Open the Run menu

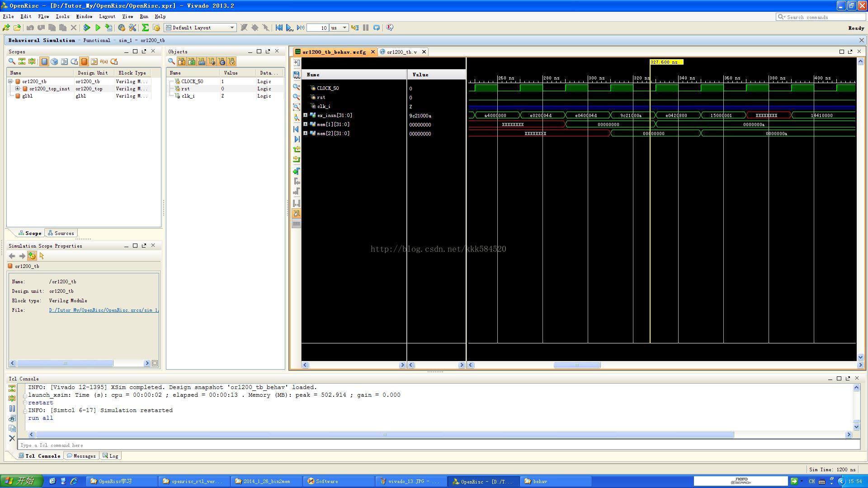click(x=144, y=16)
